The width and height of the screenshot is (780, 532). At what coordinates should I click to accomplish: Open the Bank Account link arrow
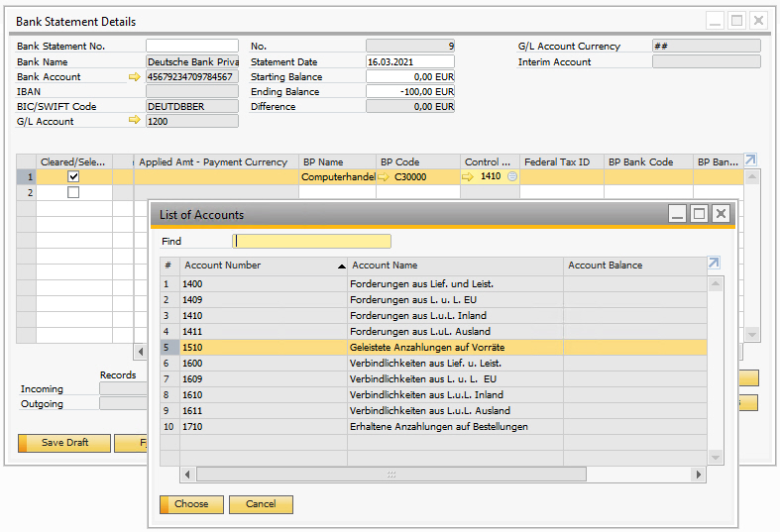(x=135, y=76)
